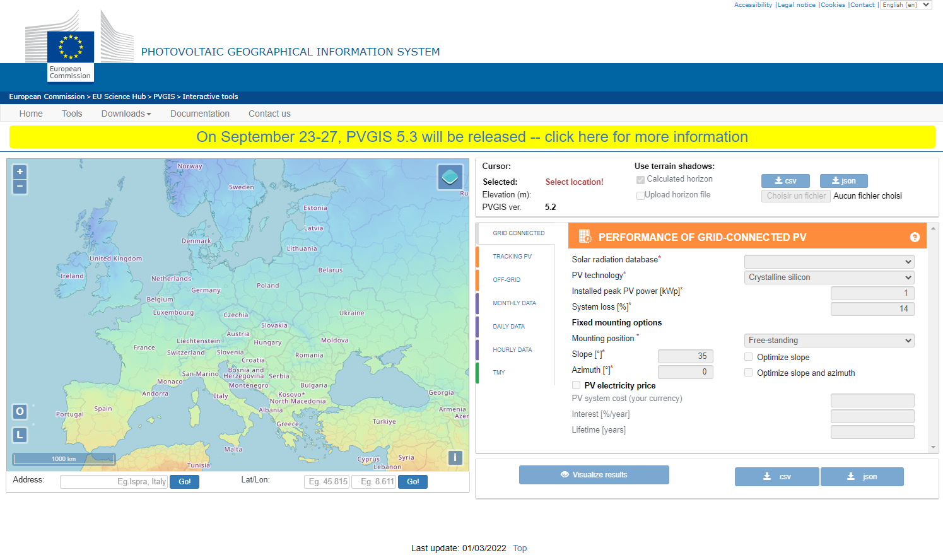This screenshot has height=560, width=943.
Task: Download results csv in the bottom bar
Action: (777, 477)
